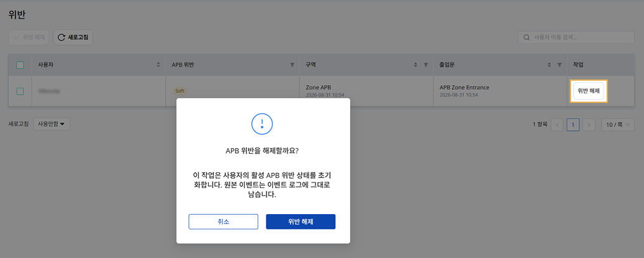Click the 구역 column sort arrows
Screen dimensions: 644x258
(416, 65)
